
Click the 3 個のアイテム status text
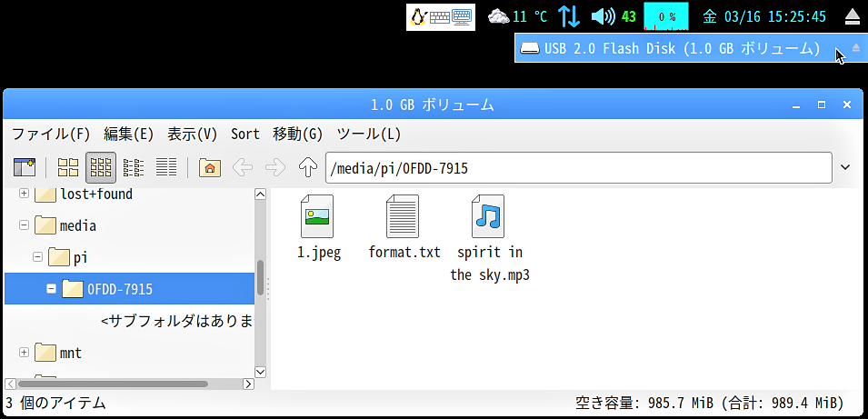[56, 403]
